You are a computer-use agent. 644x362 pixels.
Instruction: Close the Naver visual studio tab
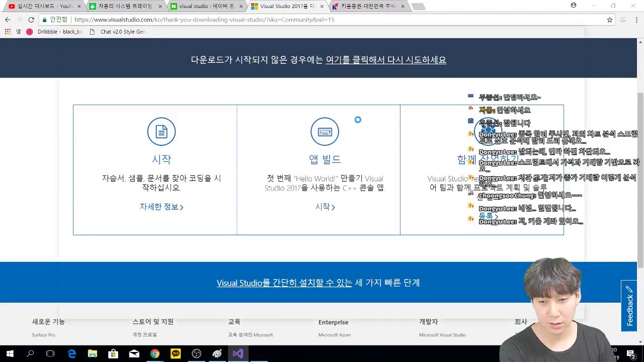pyautogui.click(x=241, y=6)
